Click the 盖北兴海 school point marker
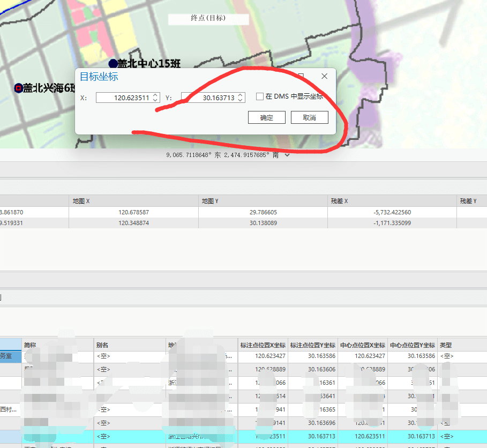Image resolution: width=487 pixels, height=448 pixels. (x=18, y=88)
